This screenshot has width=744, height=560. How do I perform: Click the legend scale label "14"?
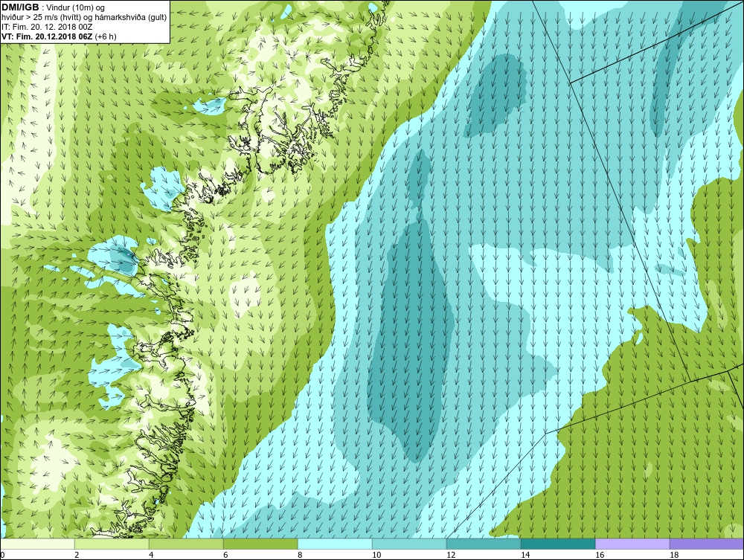point(525,555)
